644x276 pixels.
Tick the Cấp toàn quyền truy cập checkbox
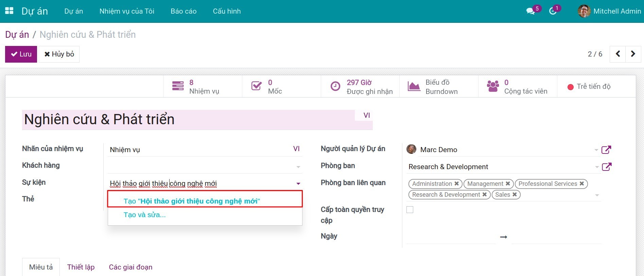[x=410, y=210]
